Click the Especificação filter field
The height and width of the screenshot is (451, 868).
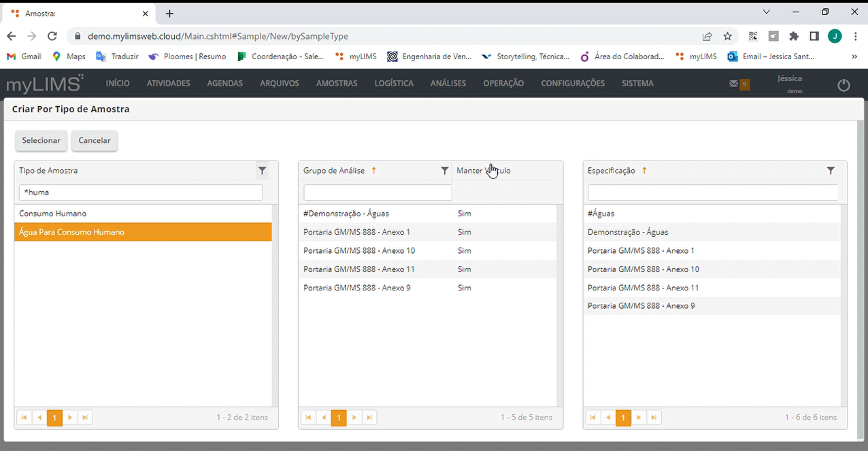coord(713,193)
